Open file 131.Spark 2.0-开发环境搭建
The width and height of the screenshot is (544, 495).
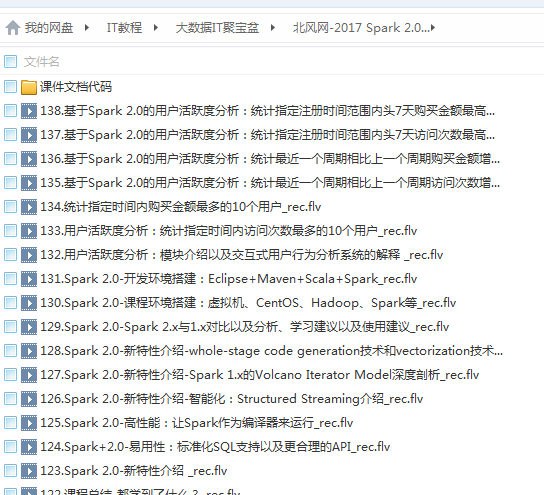229,279
